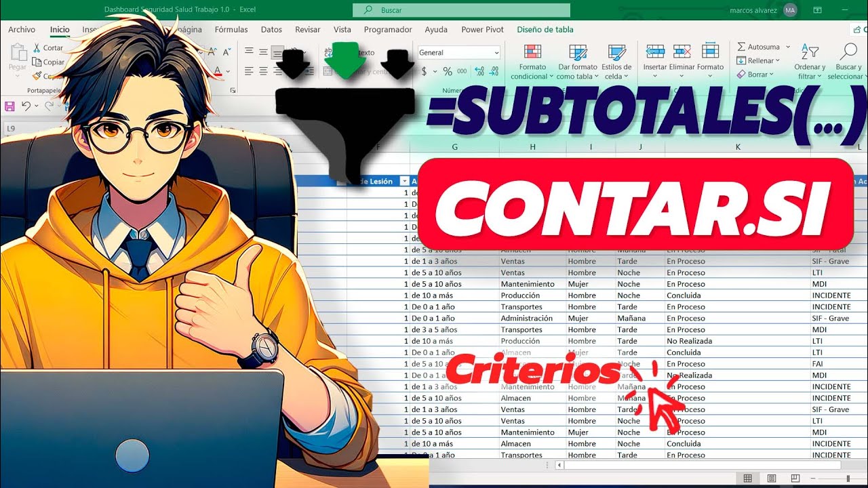Select the Administración cell
Screen dimensions: 868x488
(533, 318)
